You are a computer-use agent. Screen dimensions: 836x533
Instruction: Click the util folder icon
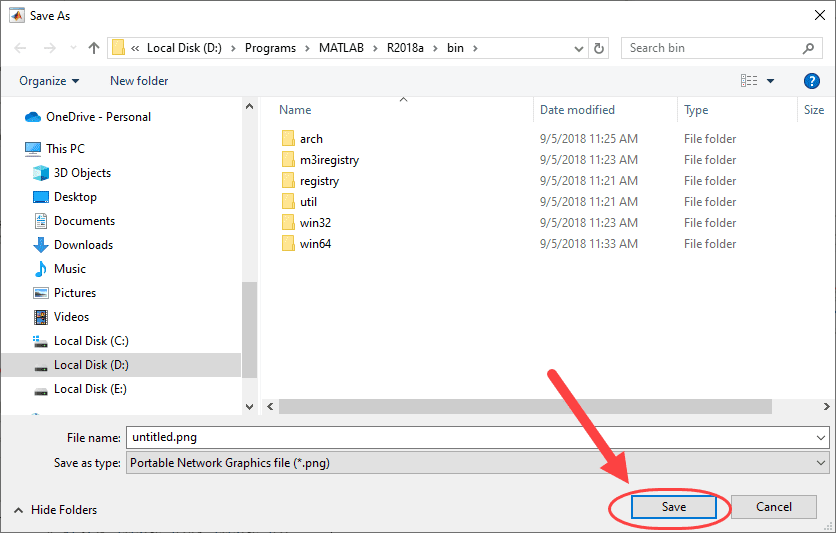[x=288, y=201]
